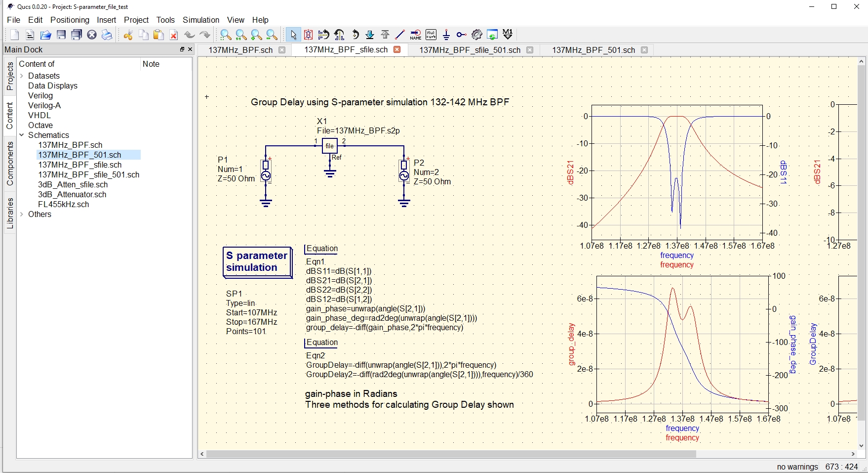The width and height of the screenshot is (868, 473).
Task: Collapse the Schematics tree branch
Action: 22,135
